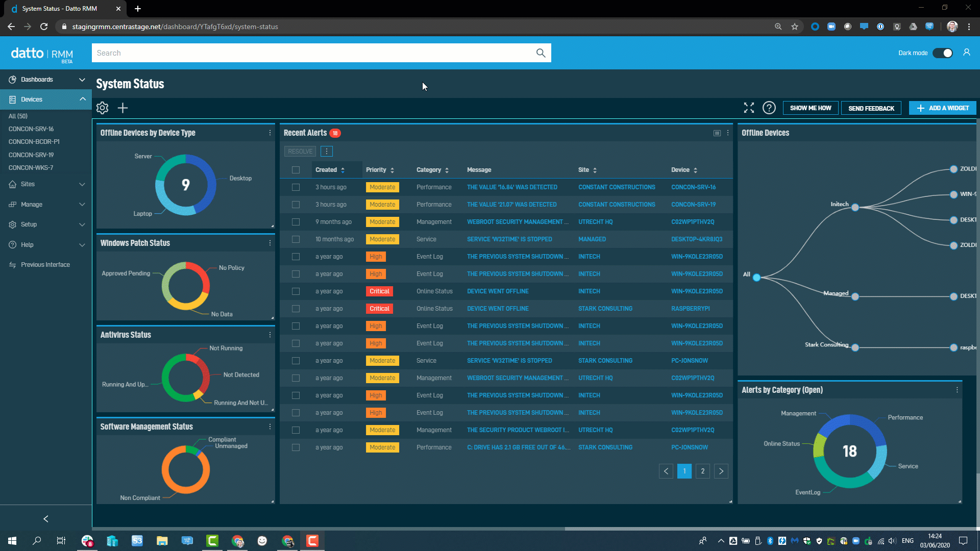Open the help question mark icon
Screen dimensions: 980x551
769,108
